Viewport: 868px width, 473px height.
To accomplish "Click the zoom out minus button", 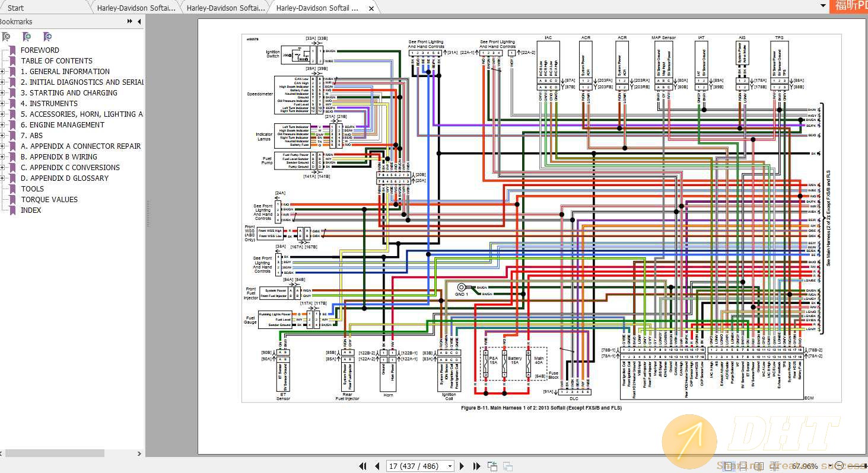I will tap(840, 466).
